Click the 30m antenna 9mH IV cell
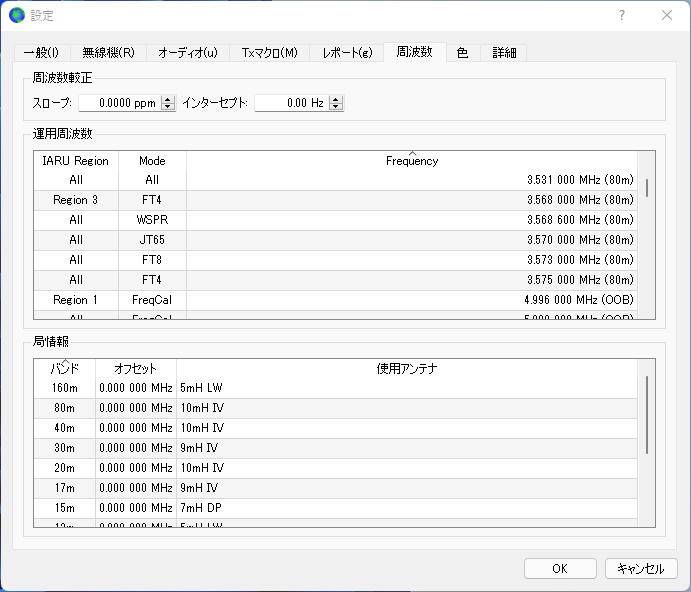Image resolution: width=691 pixels, height=592 pixels. coord(407,448)
